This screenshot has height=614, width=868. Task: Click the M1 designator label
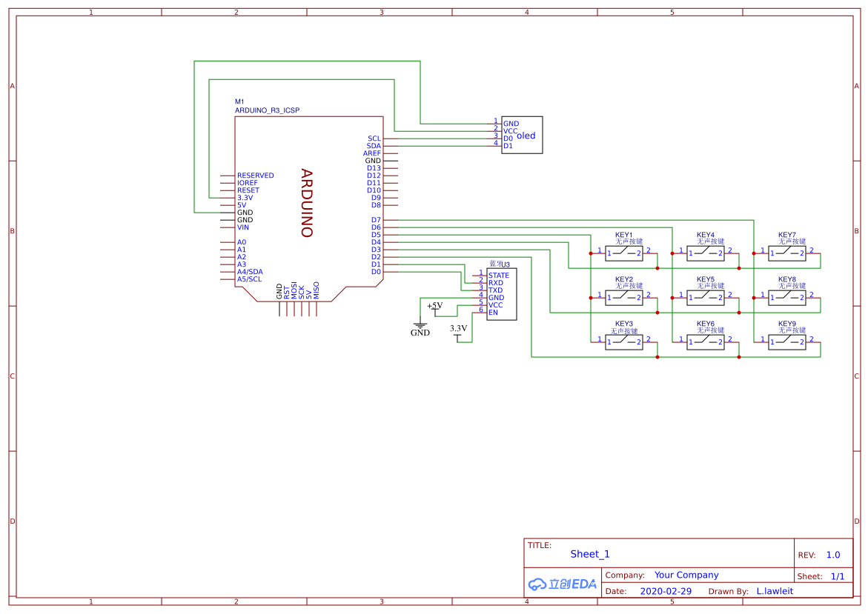(x=239, y=101)
